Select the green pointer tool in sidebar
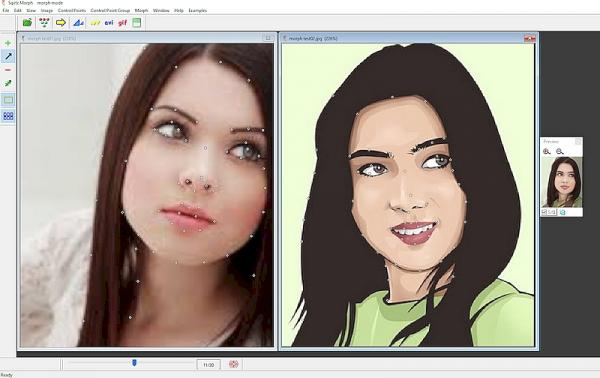The height and width of the screenshot is (378, 600). (x=8, y=83)
